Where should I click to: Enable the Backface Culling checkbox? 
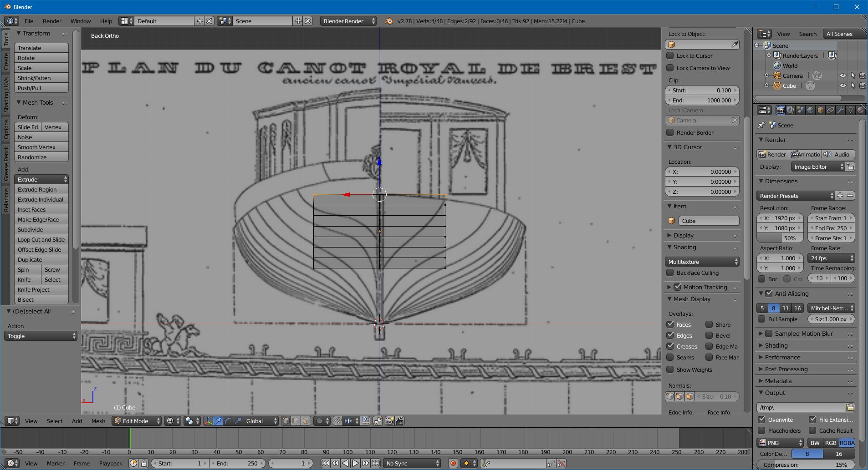670,273
